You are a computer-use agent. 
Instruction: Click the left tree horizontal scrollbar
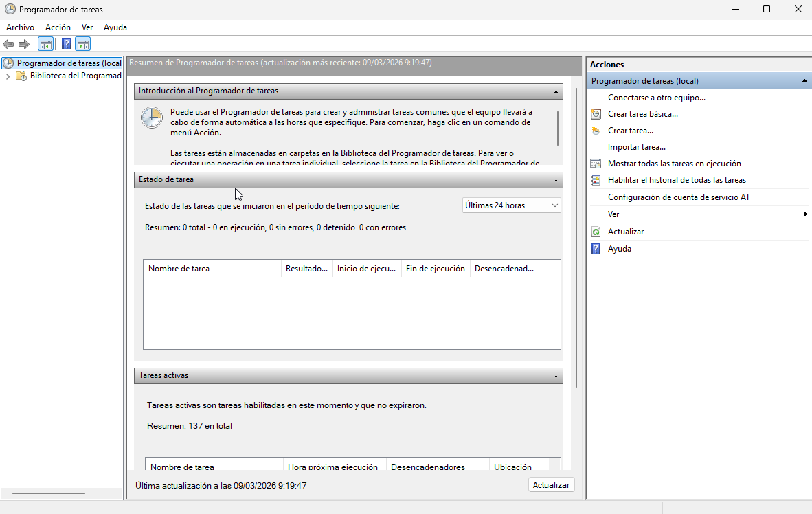49,493
